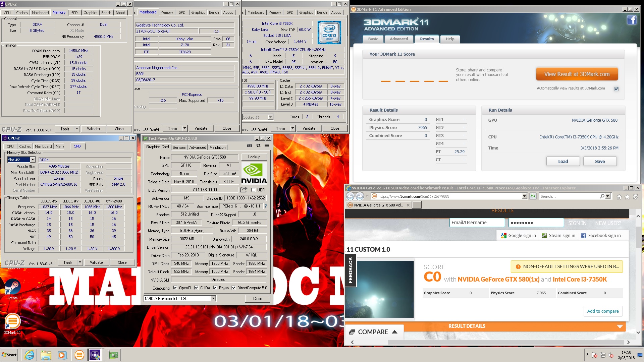Open the search provider dropdown arrow
This screenshot has height=362, width=644.
tap(608, 196)
